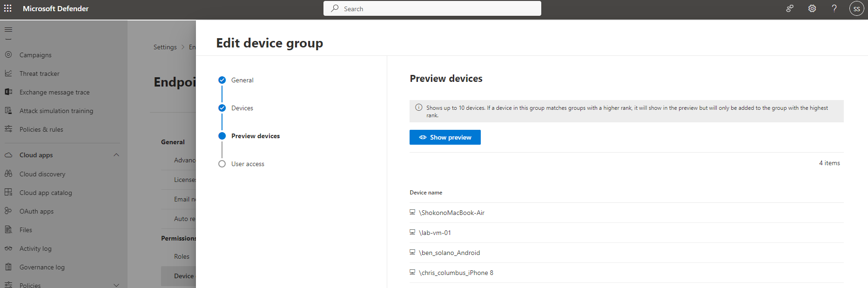Open Roles under Permissions settings
The width and height of the screenshot is (868, 288).
182,256
